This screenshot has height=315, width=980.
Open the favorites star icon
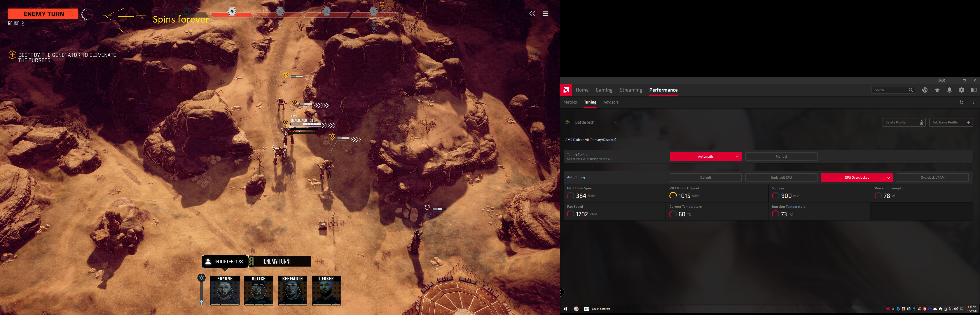tap(937, 90)
